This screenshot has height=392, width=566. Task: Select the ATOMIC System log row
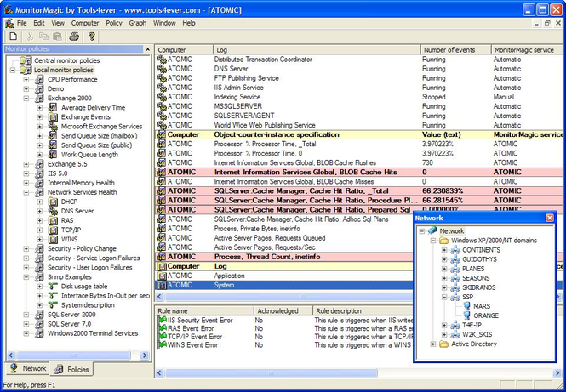click(x=284, y=285)
